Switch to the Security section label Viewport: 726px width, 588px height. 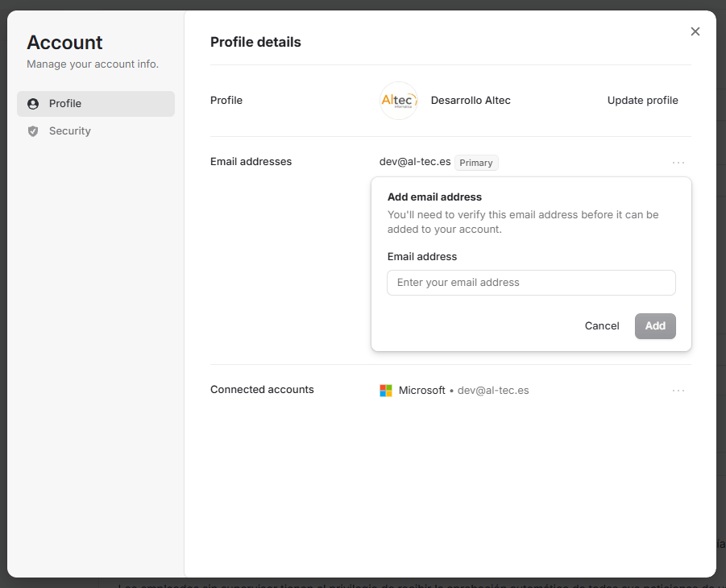(70, 131)
